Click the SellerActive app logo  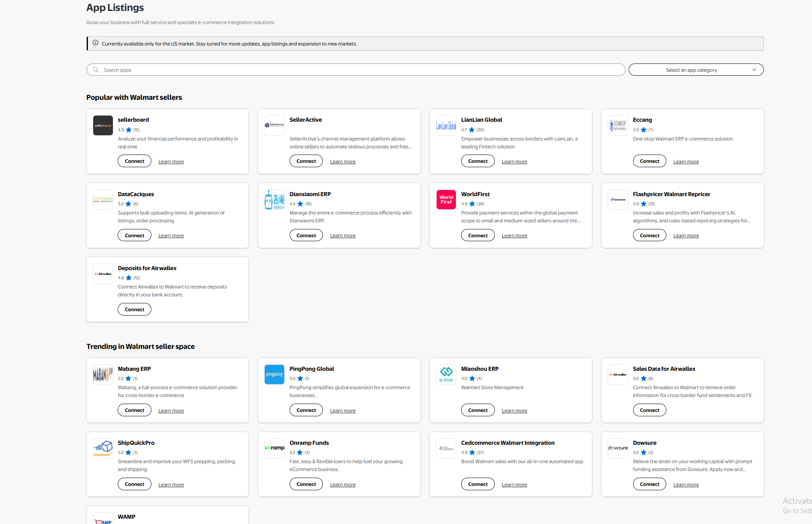pos(274,126)
